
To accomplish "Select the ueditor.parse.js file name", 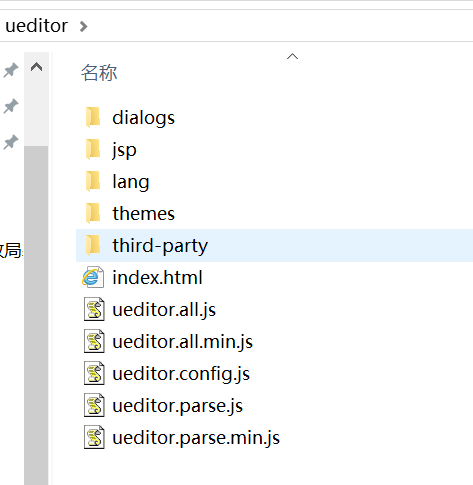I will pyautogui.click(x=177, y=406).
